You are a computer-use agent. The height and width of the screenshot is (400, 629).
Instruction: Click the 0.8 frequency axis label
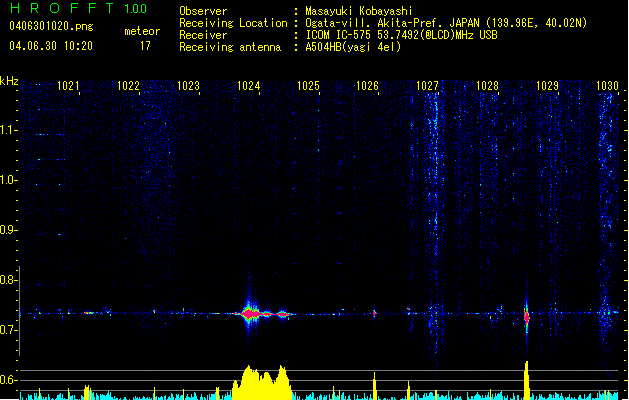[7, 280]
